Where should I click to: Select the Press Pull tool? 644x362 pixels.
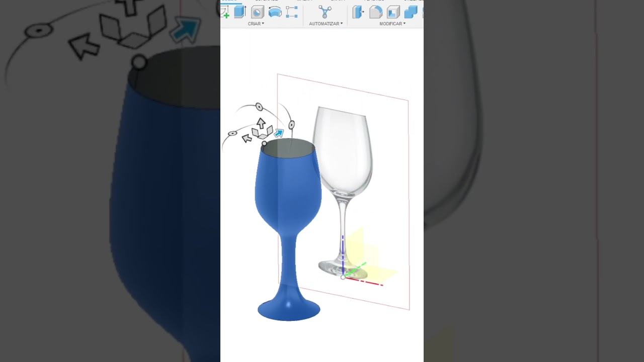pos(358,12)
